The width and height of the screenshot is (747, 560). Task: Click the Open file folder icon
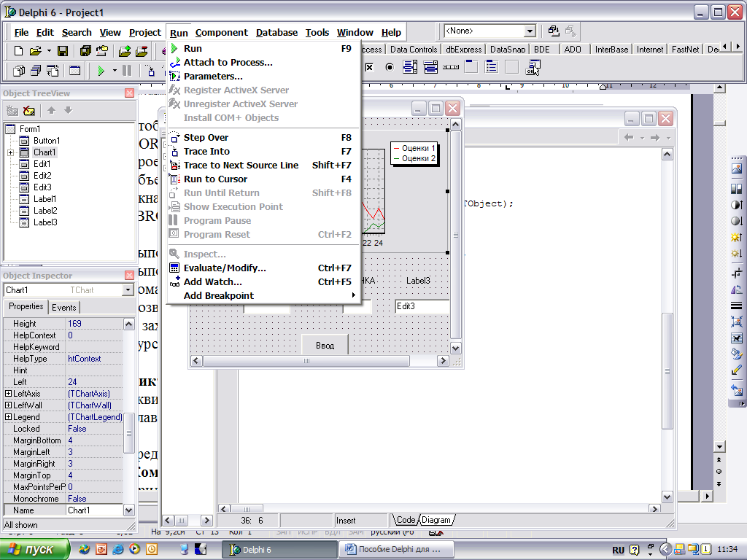pos(35,51)
